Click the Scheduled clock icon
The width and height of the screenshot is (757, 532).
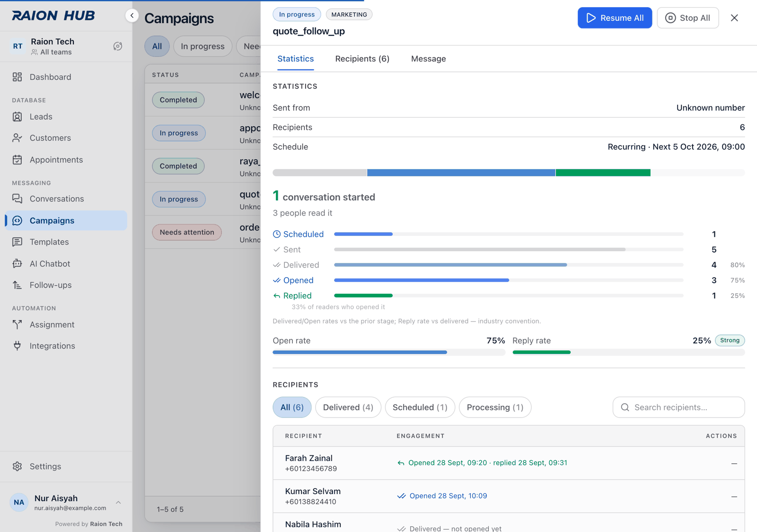(277, 234)
